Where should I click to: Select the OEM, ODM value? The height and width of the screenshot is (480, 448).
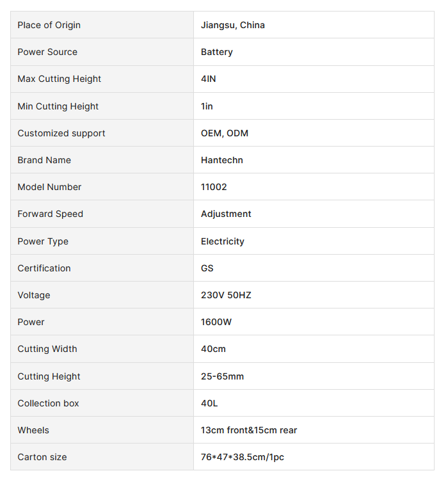[x=225, y=133]
